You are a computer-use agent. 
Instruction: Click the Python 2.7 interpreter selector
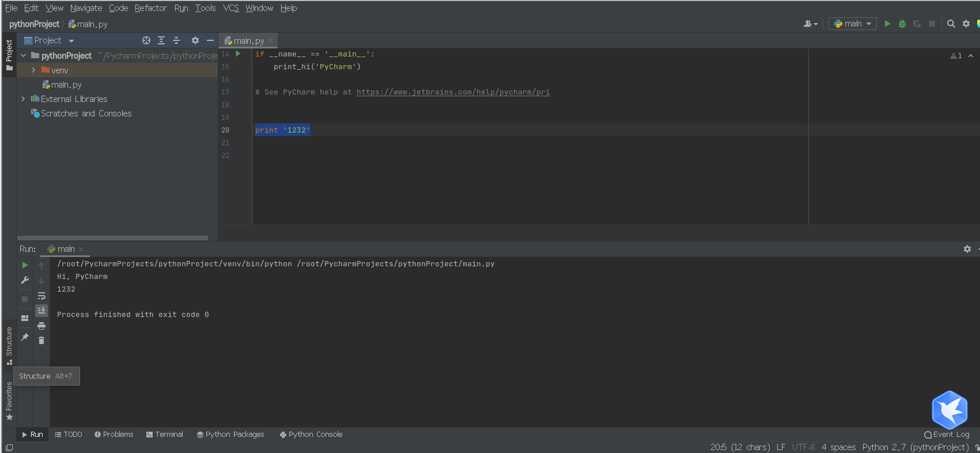[x=915, y=447]
